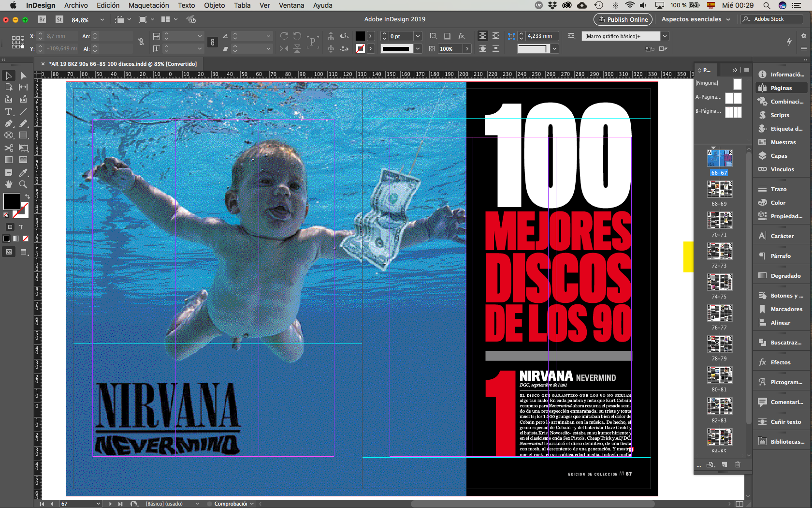
Task: Select the Free Transform tool
Action: (23, 148)
